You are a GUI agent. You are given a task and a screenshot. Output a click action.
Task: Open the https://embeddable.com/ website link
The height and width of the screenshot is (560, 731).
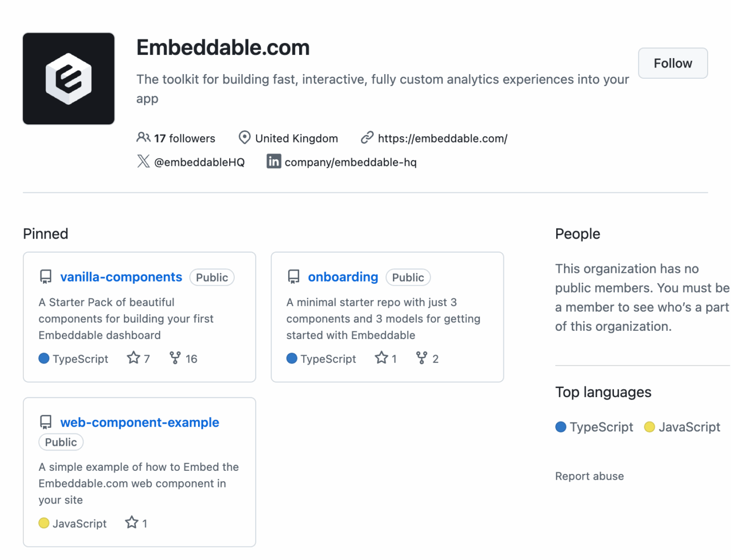pyautogui.click(x=442, y=138)
